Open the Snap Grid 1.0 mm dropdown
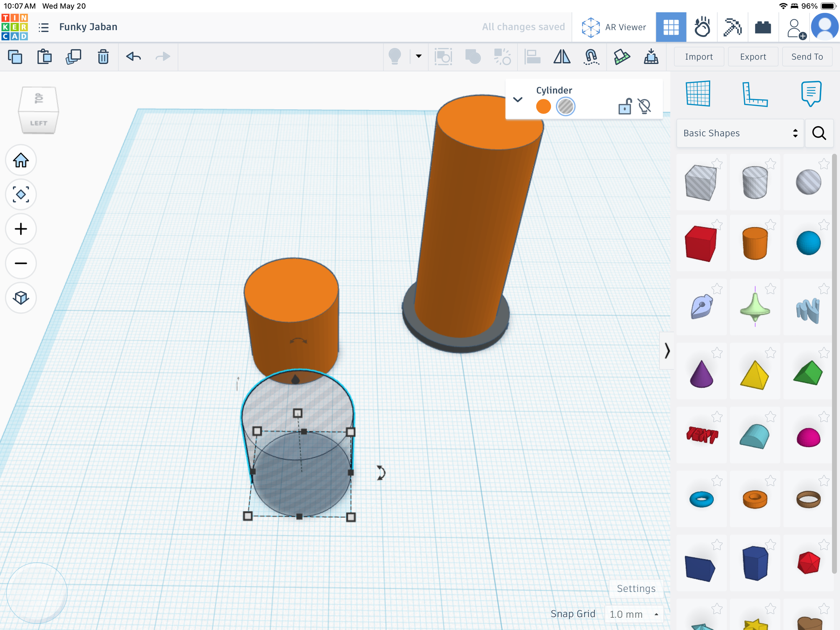Viewport: 840px width, 630px height. tap(634, 614)
